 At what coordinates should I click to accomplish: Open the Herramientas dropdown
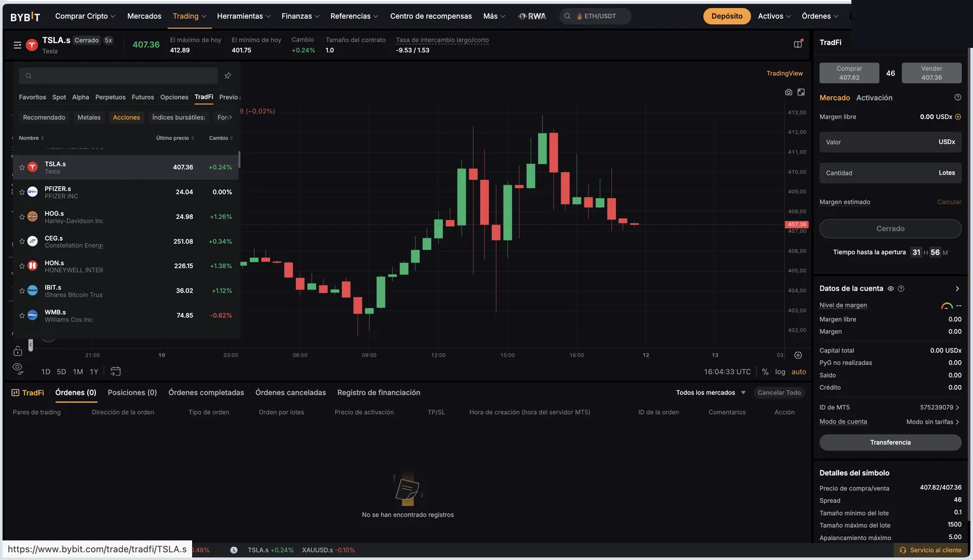244,16
